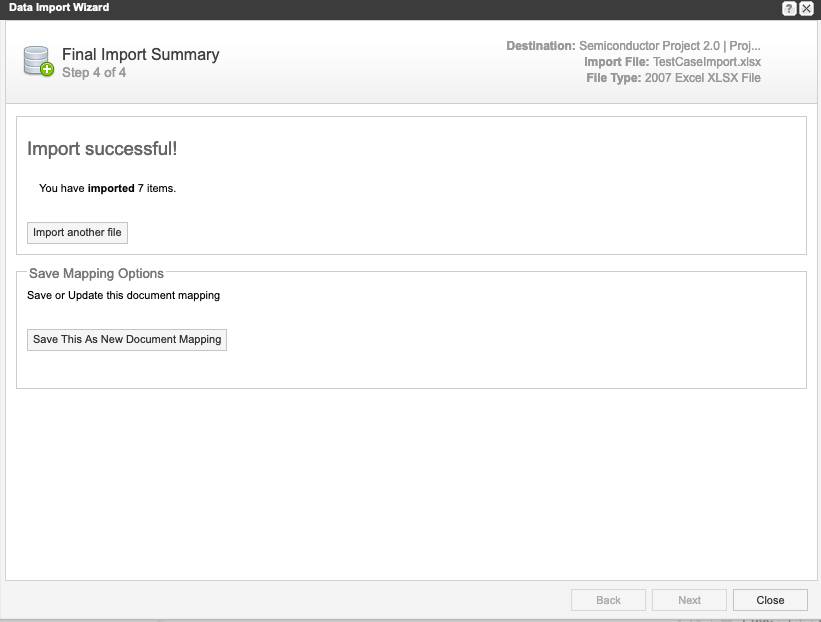821x622 pixels.
Task: Click the 2007 Excel XLSX File type text
Action: [x=702, y=78]
